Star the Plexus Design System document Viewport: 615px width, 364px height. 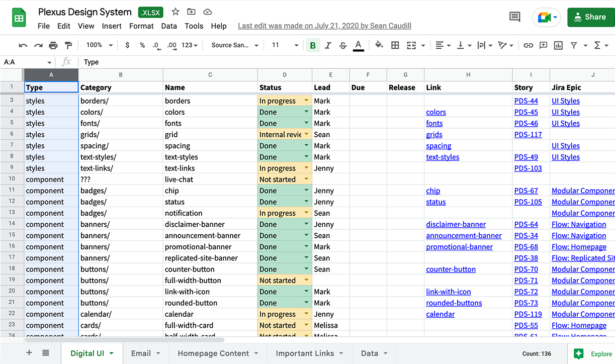pos(175,12)
